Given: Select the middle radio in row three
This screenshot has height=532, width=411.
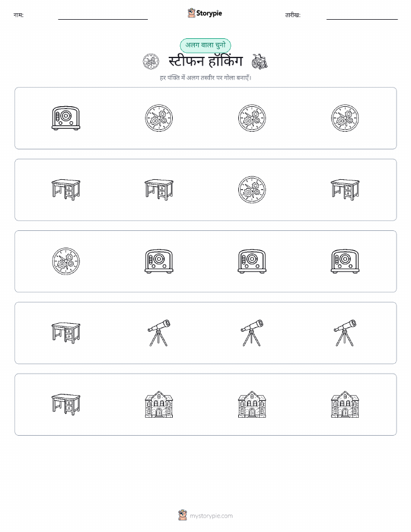Looking at the screenshot, I should (252, 261).
